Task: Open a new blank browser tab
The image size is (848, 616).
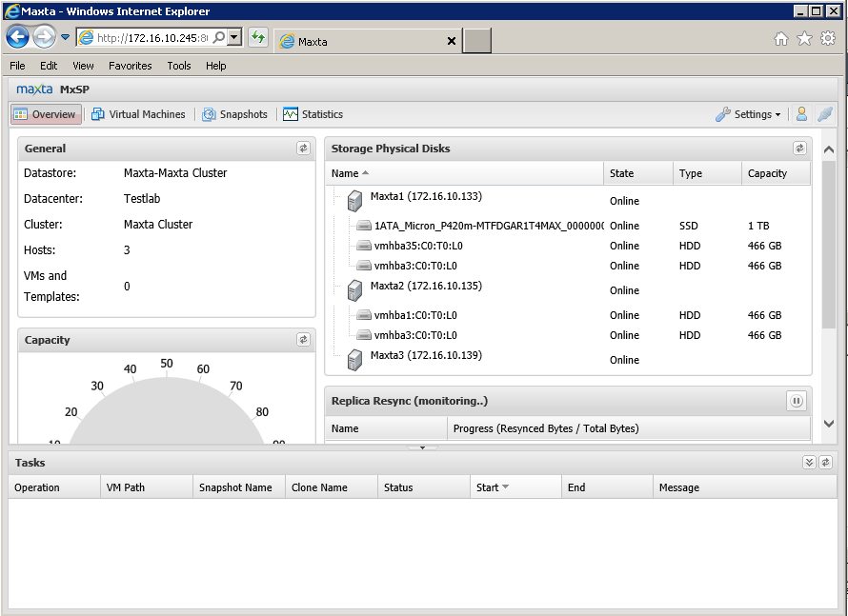Action: point(477,41)
